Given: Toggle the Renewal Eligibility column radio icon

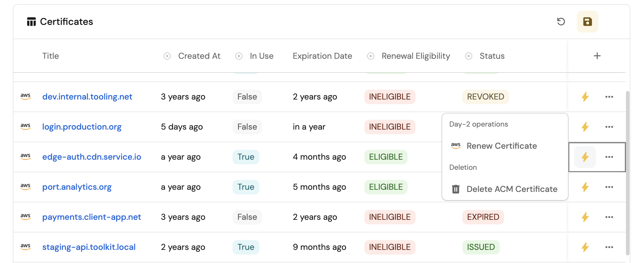Looking at the screenshot, I should pyautogui.click(x=371, y=56).
